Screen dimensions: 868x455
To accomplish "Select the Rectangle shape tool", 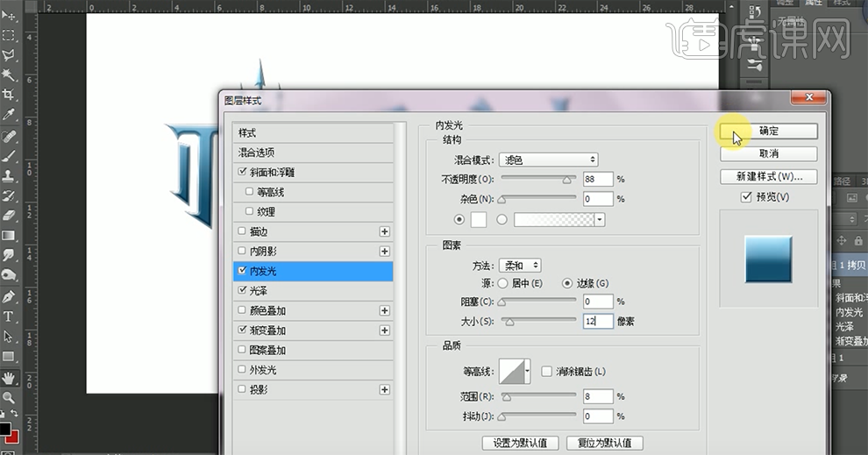I will click(8, 357).
